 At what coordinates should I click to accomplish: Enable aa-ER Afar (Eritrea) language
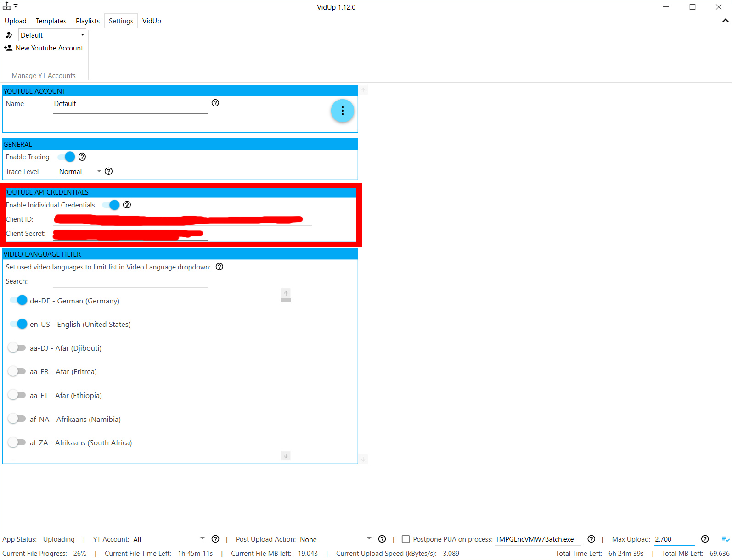17,371
